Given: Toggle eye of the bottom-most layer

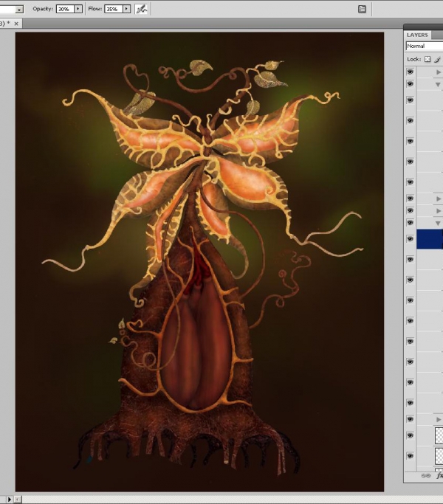Looking at the screenshot, I should tap(410, 456).
